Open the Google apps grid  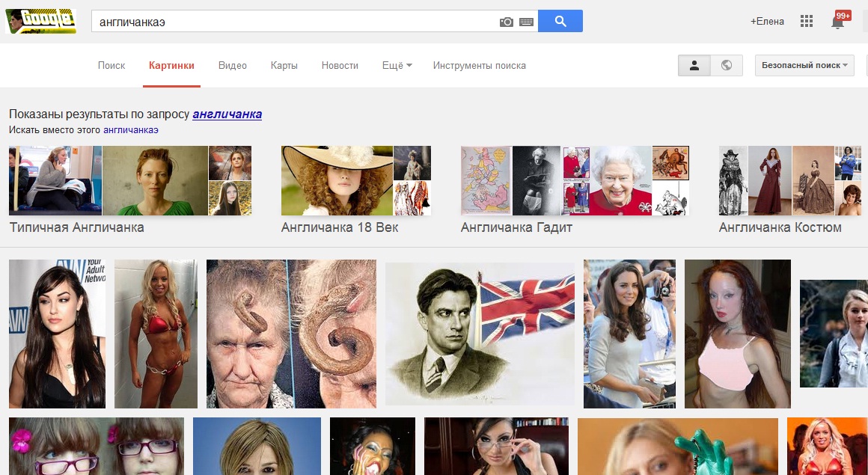click(806, 22)
